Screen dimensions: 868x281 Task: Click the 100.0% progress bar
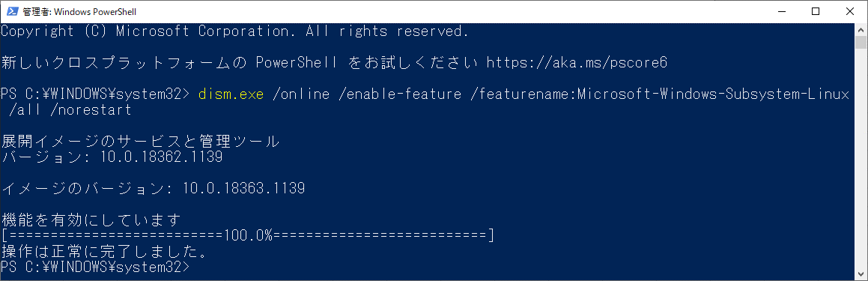pos(247,236)
